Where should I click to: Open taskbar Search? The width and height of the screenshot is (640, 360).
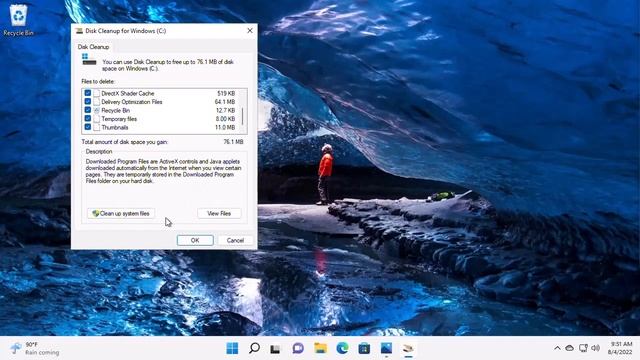coord(254,348)
